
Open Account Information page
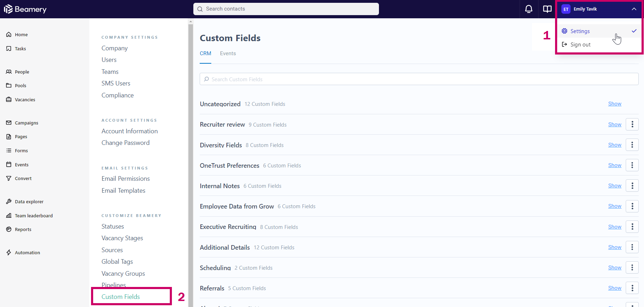pos(130,131)
